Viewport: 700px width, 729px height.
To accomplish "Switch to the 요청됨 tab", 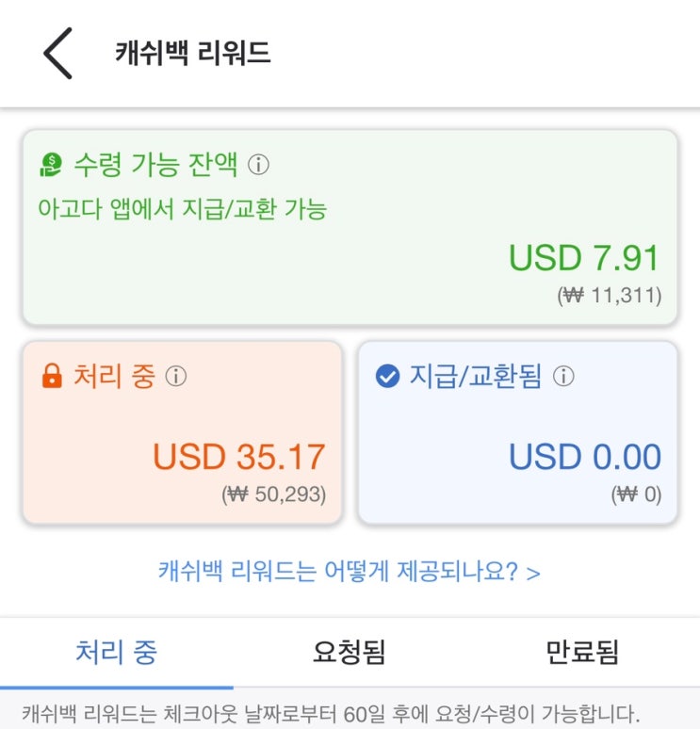I will point(349,652).
